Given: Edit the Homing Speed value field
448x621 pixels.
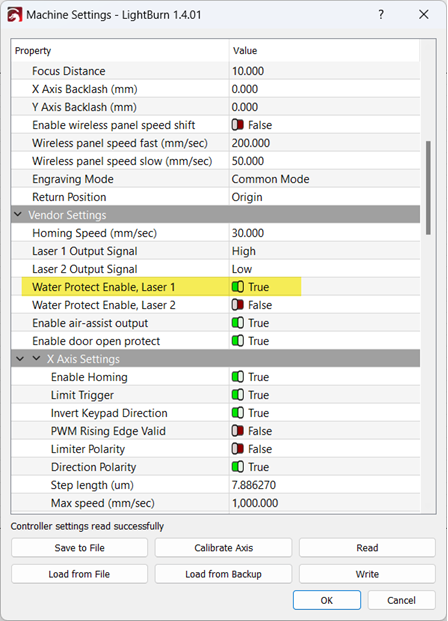Looking at the screenshot, I should click(x=324, y=233).
